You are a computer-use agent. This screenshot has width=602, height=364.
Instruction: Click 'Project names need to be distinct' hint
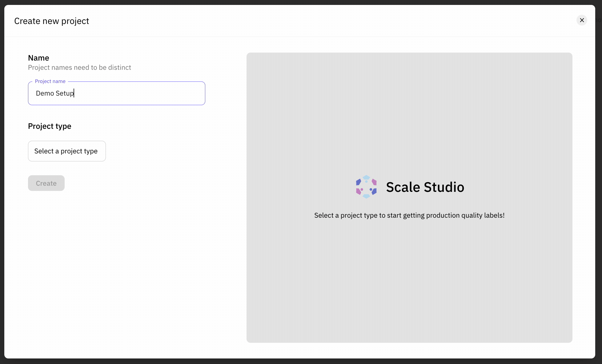[x=79, y=67]
